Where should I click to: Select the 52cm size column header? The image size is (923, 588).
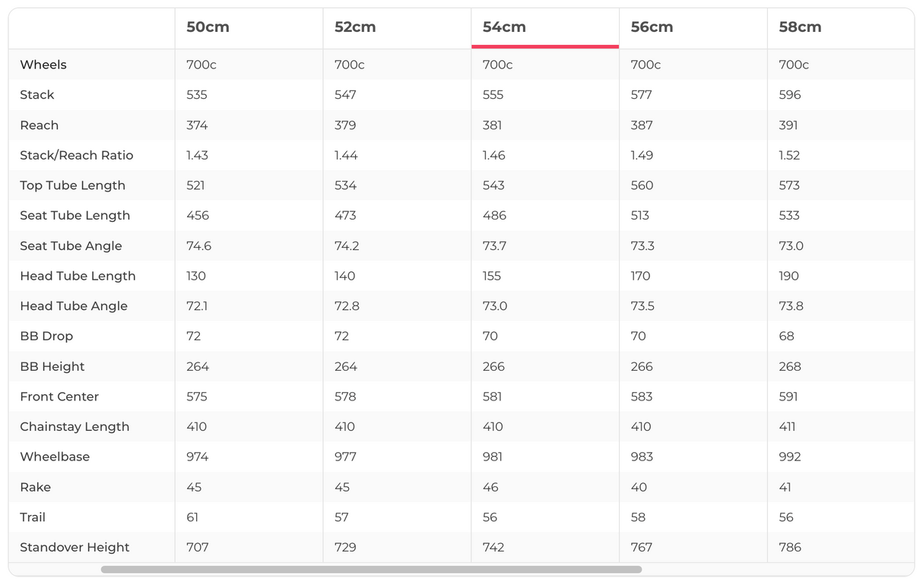click(x=355, y=27)
